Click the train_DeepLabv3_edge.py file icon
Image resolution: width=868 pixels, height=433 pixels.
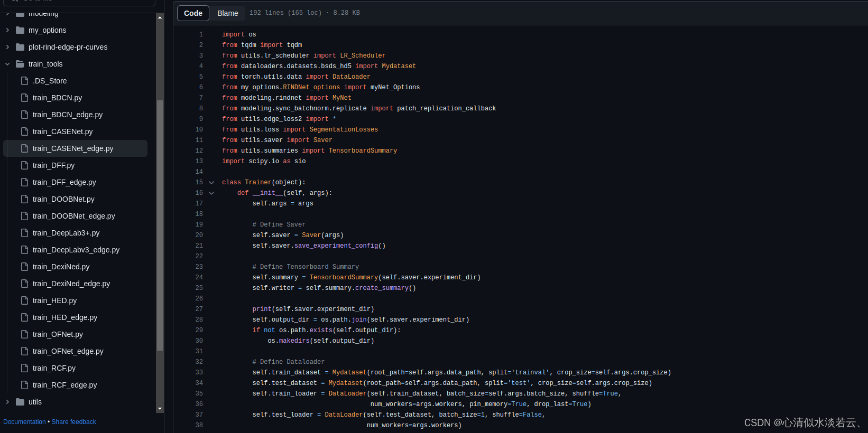point(24,250)
